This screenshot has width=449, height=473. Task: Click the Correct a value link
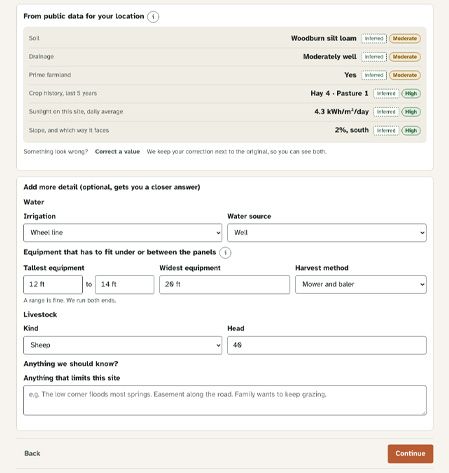117,152
